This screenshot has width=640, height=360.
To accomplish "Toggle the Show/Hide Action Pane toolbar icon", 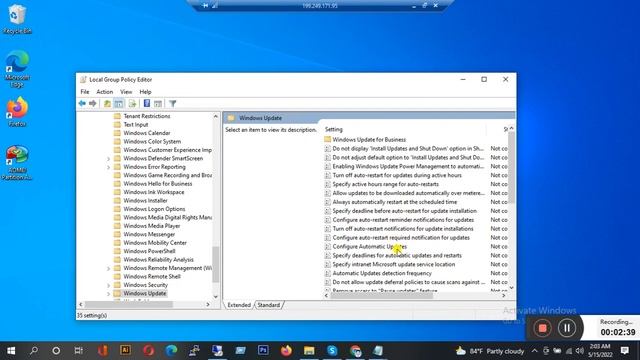I will coord(158,104).
